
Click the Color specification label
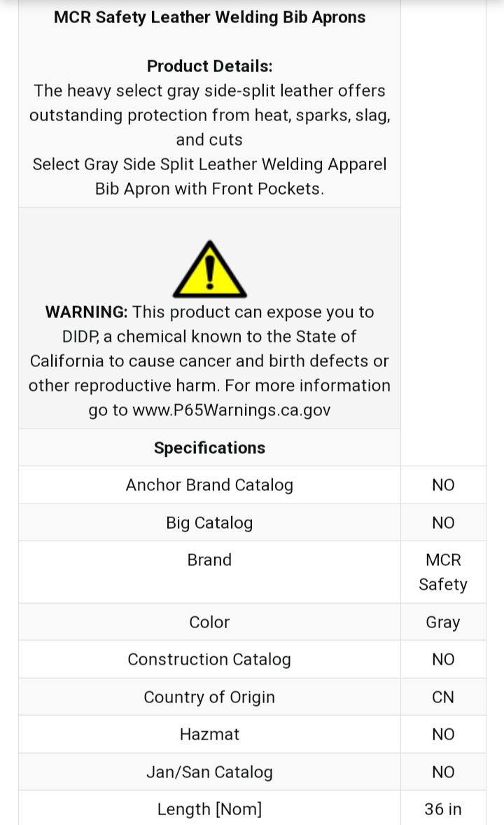click(x=209, y=623)
